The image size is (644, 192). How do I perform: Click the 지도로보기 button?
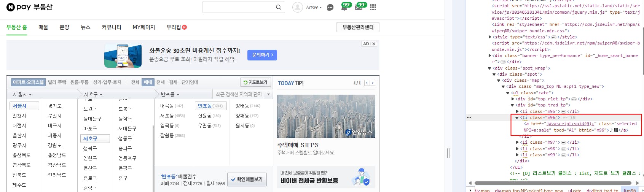[x=255, y=82]
